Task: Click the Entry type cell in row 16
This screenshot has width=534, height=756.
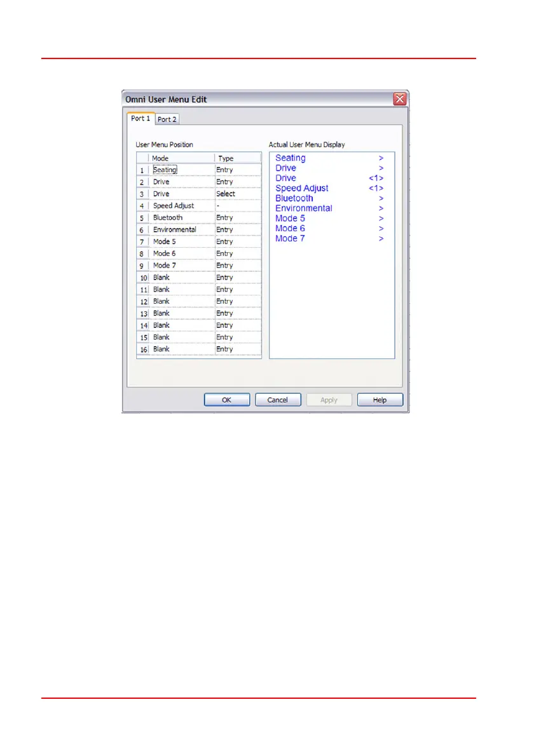Action: 238,349
